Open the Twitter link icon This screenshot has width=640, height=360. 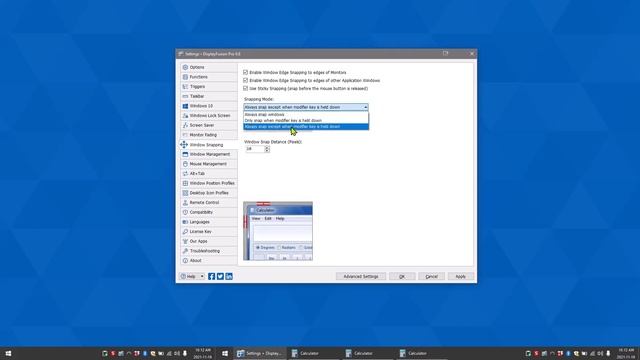tap(220, 276)
